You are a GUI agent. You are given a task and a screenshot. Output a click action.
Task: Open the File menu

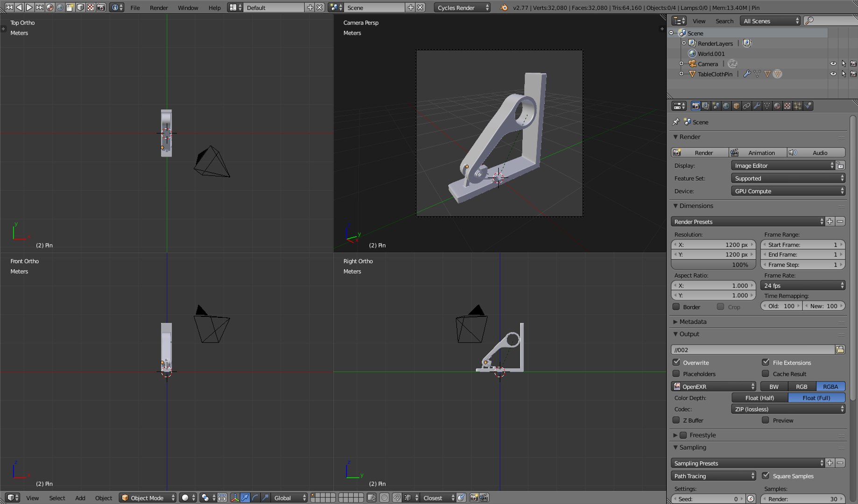point(135,7)
